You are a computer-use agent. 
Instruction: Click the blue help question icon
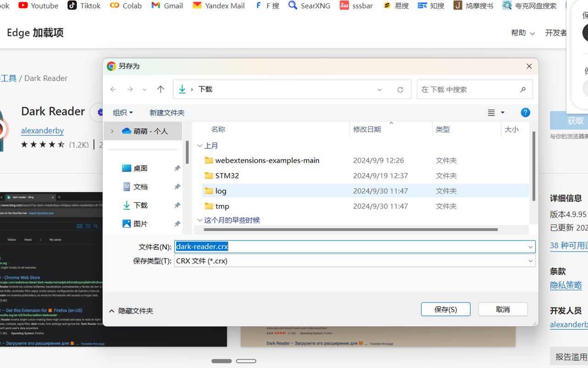(526, 113)
